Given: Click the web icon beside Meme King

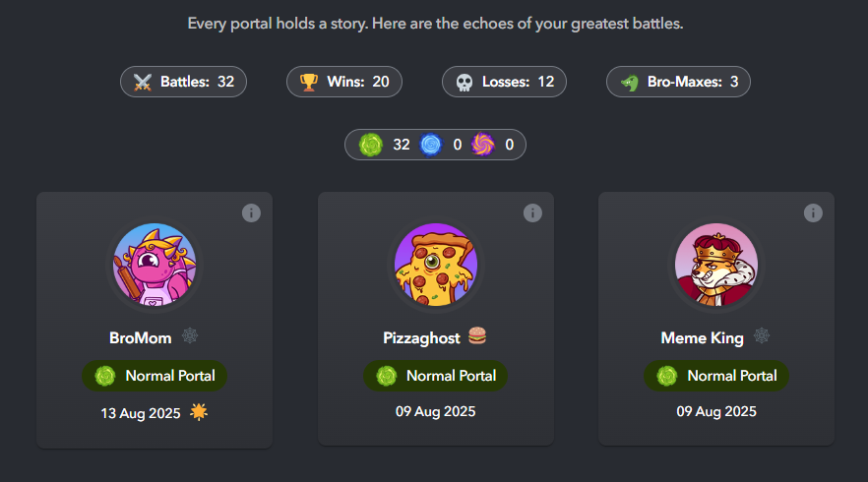Looking at the screenshot, I should 762,336.
